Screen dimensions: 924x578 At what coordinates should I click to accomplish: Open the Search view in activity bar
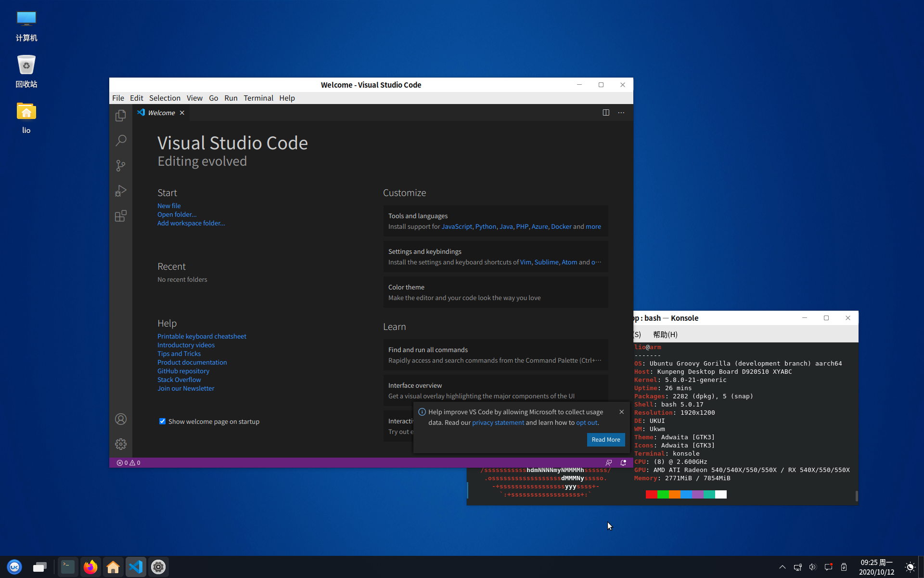click(x=121, y=141)
